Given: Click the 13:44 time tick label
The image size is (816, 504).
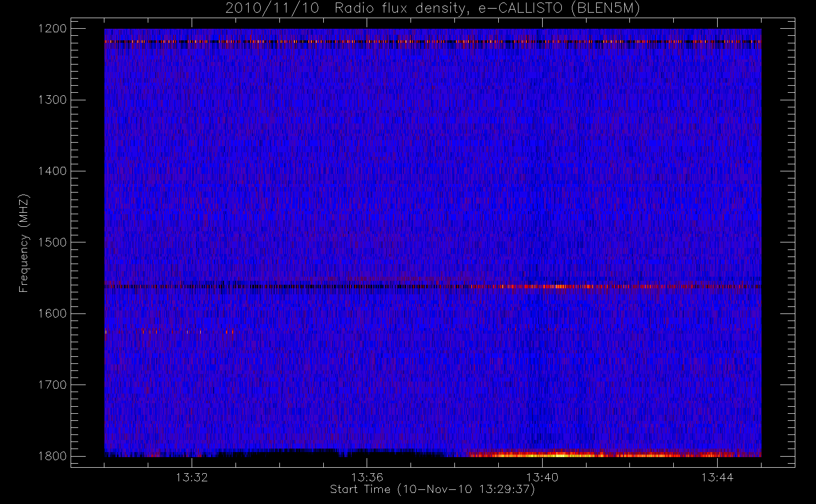Looking at the screenshot, I should [x=717, y=477].
